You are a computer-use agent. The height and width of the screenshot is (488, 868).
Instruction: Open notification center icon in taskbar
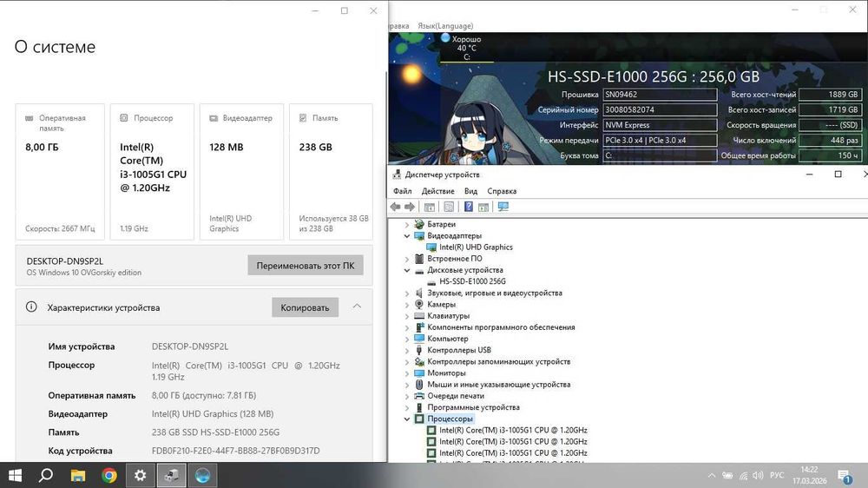845,476
